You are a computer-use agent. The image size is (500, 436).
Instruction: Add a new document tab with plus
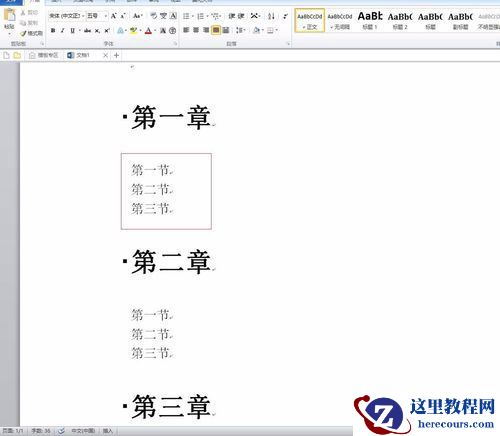[x=116, y=55]
